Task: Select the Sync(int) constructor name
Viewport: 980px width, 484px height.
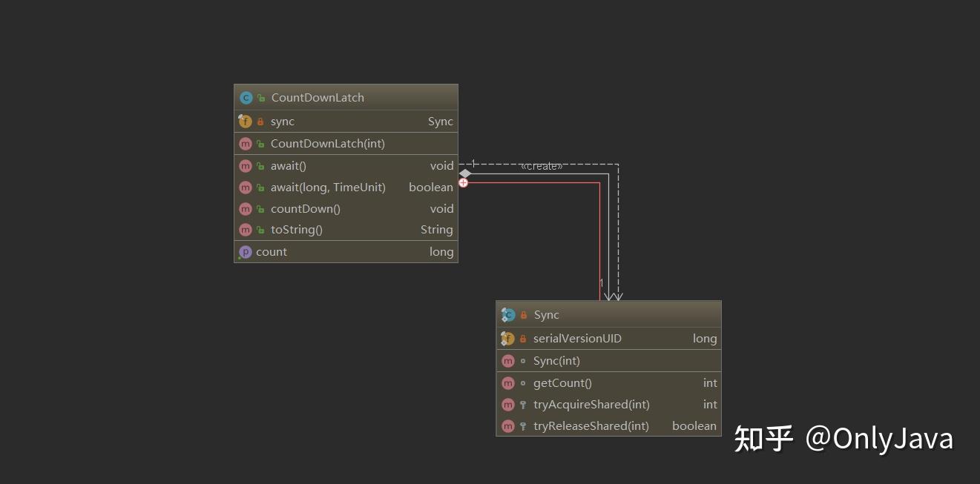Action: [556, 361]
